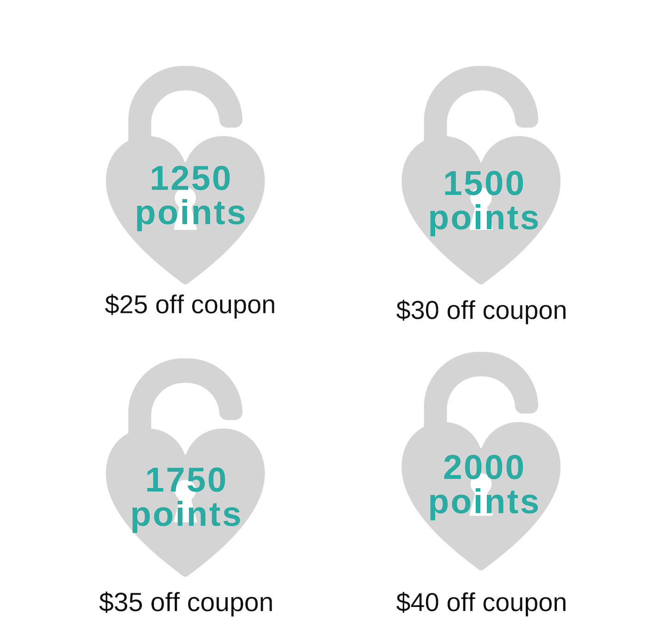
Task: Click the word points below 2000
Action: click(x=483, y=503)
